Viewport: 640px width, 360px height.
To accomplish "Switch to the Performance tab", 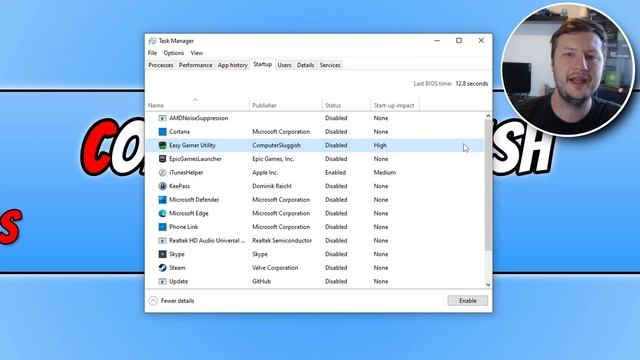I will 196,65.
